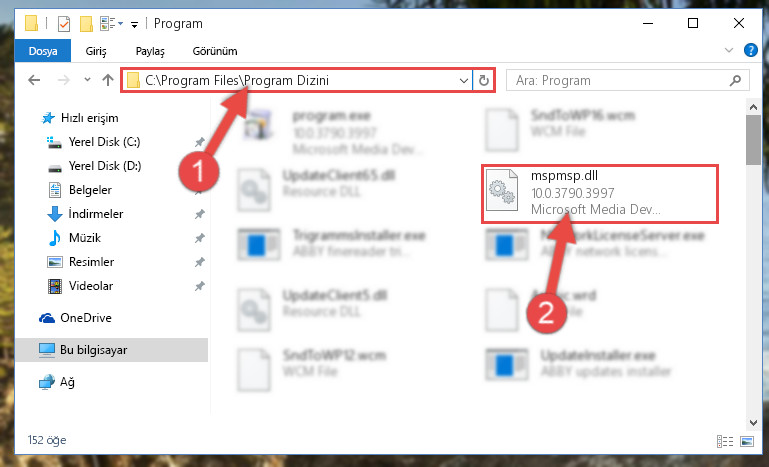Toggle pin next to Videolar
Image resolution: width=769 pixels, height=467 pixels.
point(199,286)
